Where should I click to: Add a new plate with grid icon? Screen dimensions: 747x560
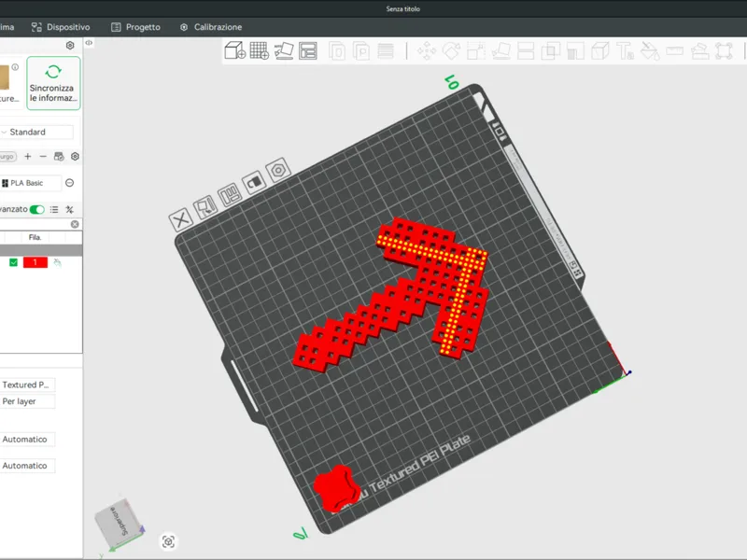[x=260, y=50]
